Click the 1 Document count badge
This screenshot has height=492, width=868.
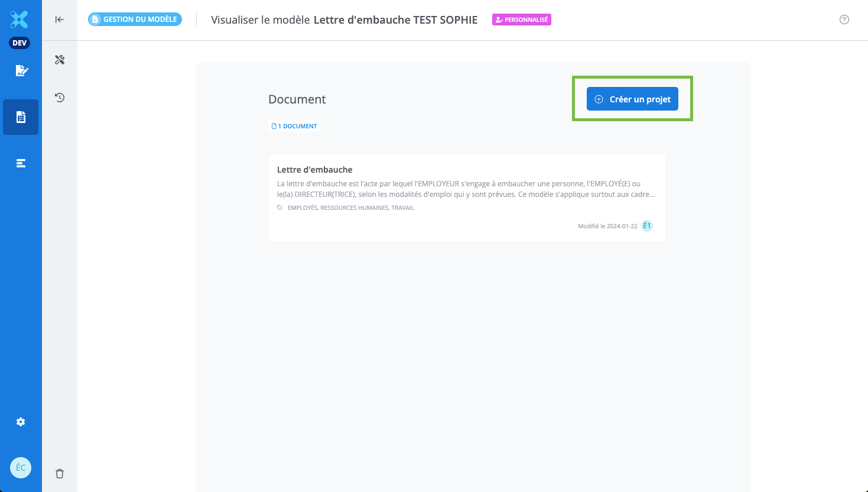point(294,126)
